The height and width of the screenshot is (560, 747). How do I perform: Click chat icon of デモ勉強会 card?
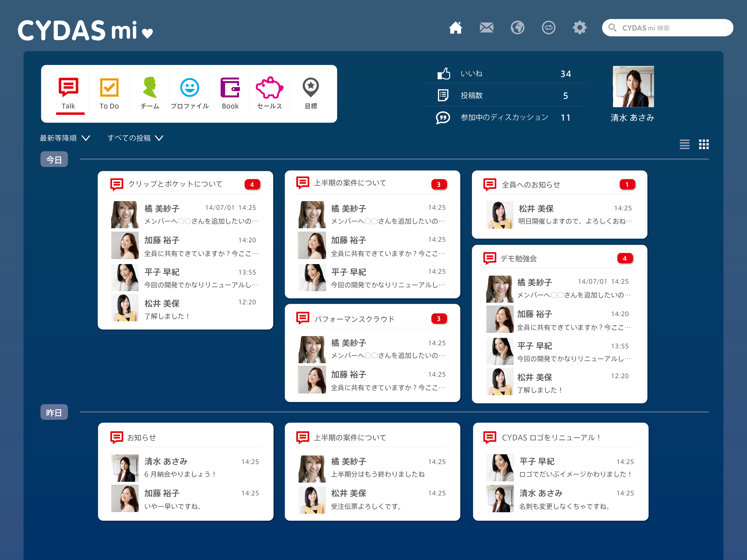pyautogui.click(x=490, y=258)
